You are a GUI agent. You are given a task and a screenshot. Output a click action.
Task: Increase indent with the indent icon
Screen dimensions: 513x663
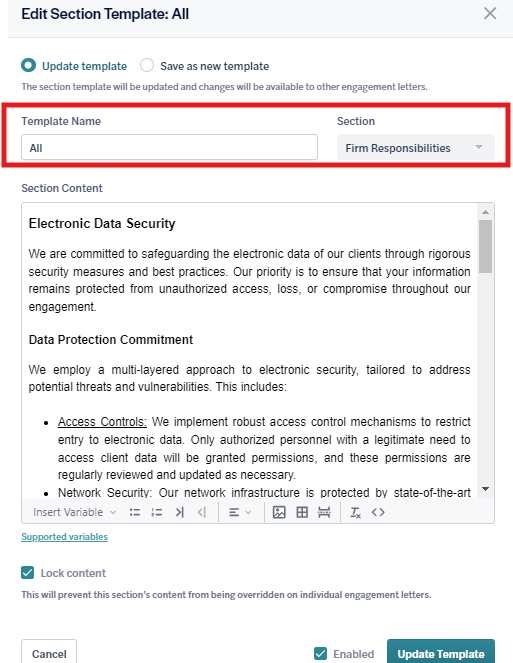coord(180,512)
